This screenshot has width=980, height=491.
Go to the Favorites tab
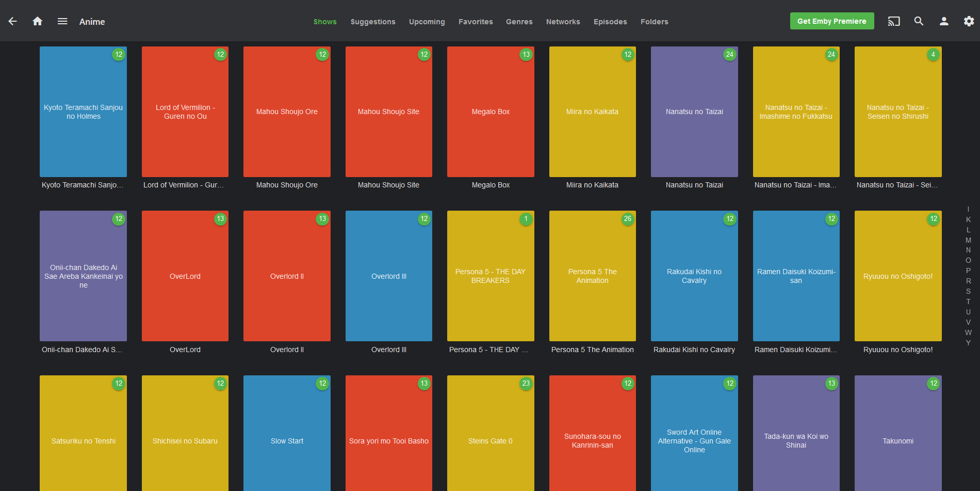(476, 22)
